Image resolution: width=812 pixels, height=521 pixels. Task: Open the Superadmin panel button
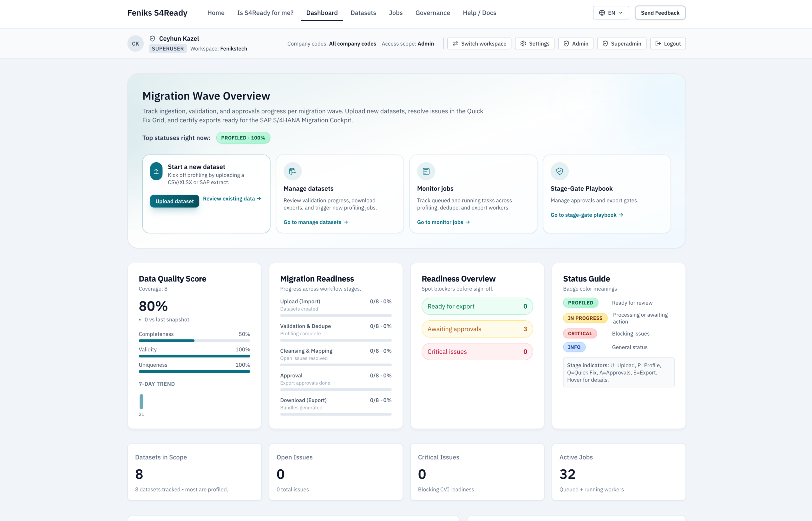pyautogui.click(x=621, y=44)
